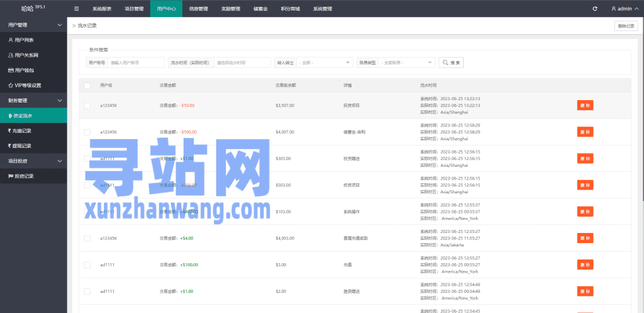Click the 哈哈 logo in the header
The image size is (644, 313).
click(x=27, y=9)
